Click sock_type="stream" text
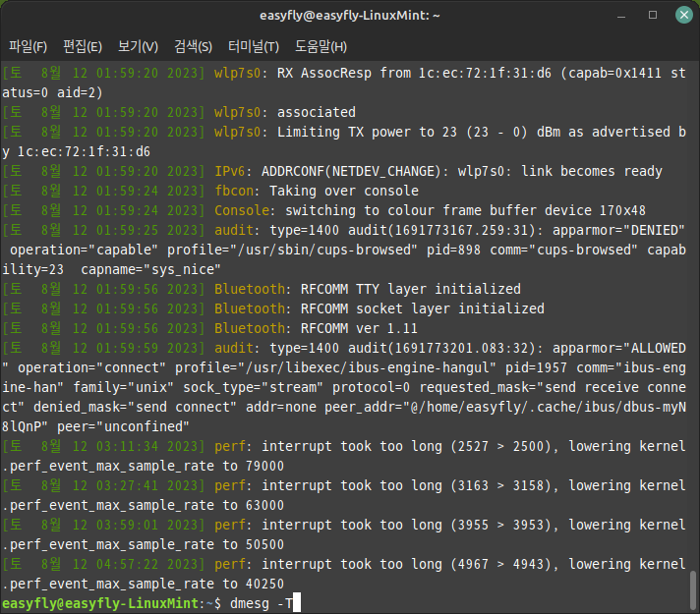Viewport: 700px width, 614px height. (253, 387)
